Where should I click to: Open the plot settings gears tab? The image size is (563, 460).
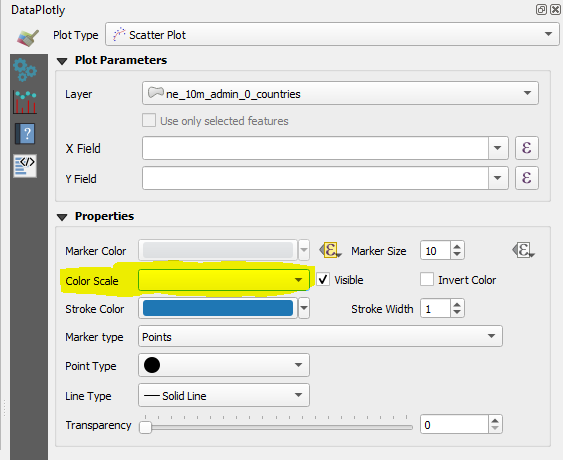coord(25,70)
